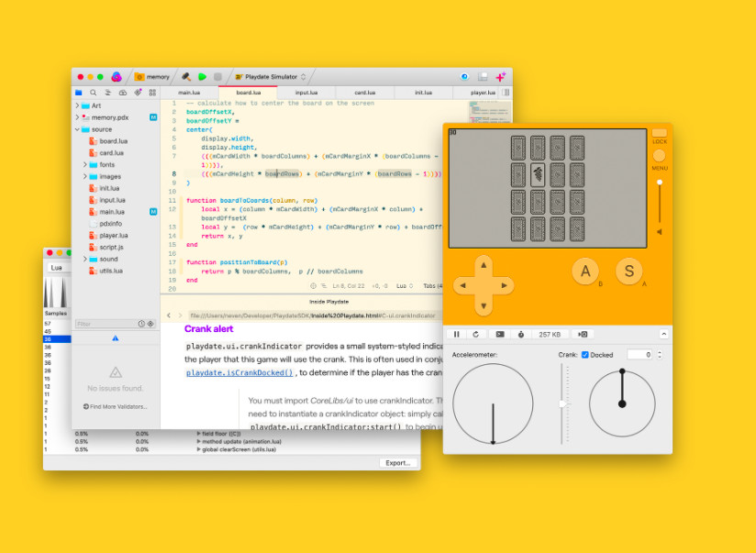The width and height of the screenshot is (756, 553).
Task: Open the playdate.isCrankDocked() link
Action: (x=239, y=372)
